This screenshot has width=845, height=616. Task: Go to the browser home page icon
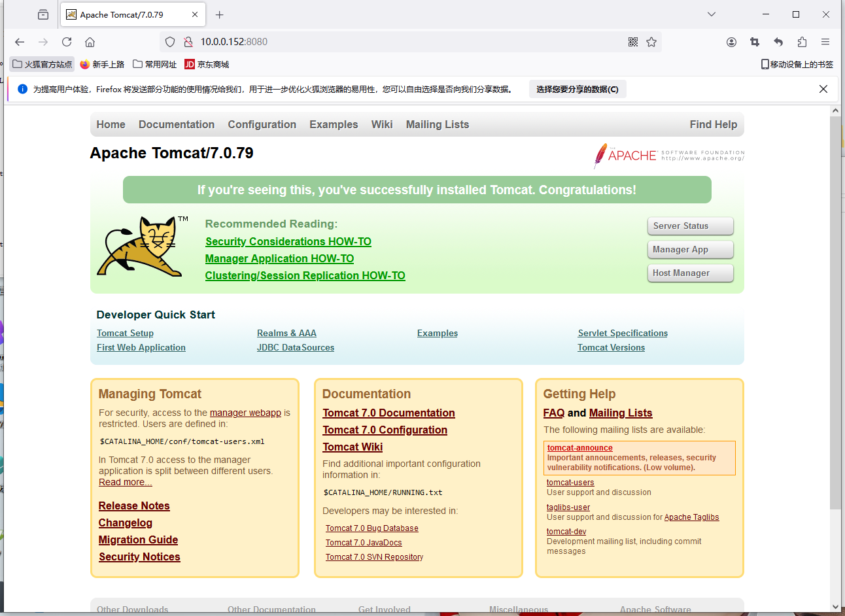click(90, 42)
